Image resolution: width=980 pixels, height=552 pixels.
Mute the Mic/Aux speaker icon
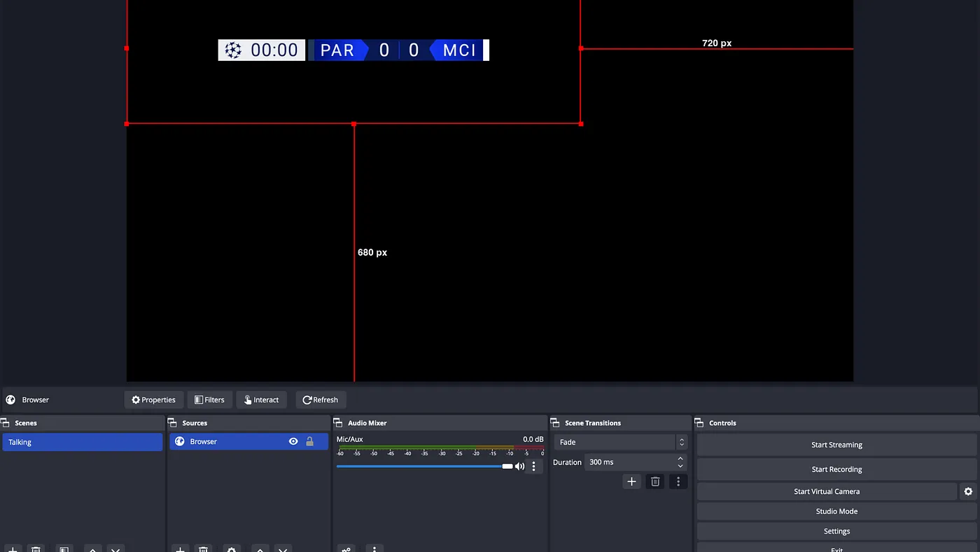519,467
